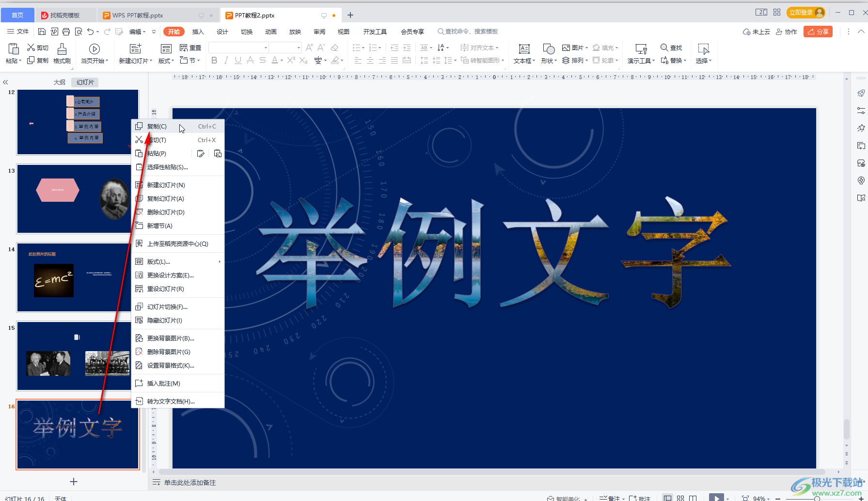Image resolution: width=868 pixels, height=501 pixels.
Task: Toggle Strikethrough formatting
Action: (251, 60)
